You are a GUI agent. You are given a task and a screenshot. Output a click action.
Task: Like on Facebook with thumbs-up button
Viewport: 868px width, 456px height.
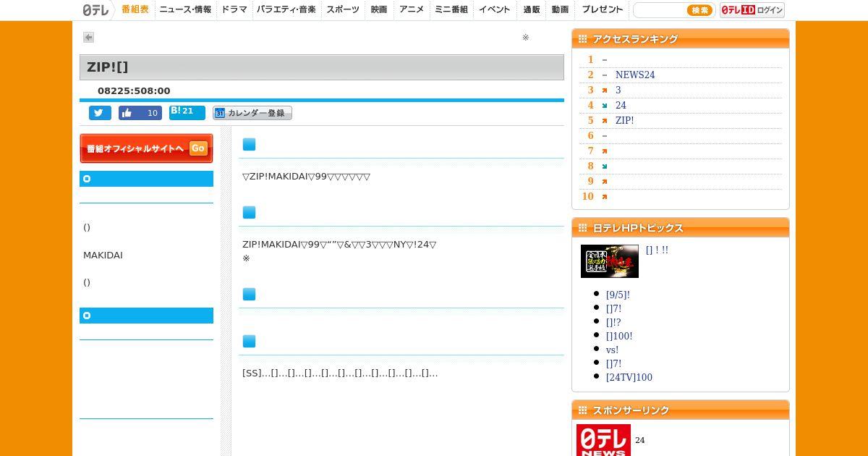point(140,113)
